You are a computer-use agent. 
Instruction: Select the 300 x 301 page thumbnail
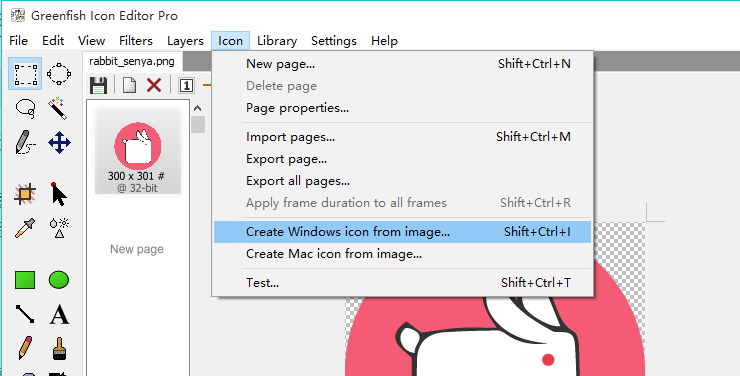coord(138,151)
